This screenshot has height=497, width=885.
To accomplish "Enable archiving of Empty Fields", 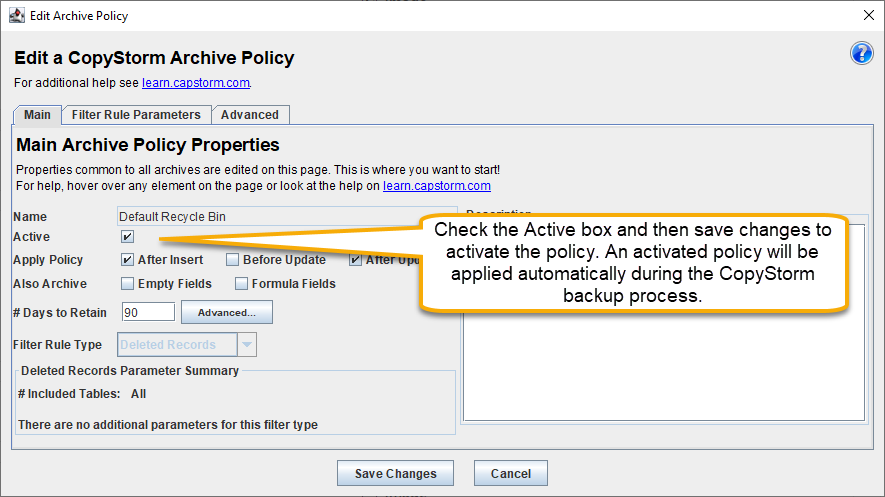I will 128,283.
